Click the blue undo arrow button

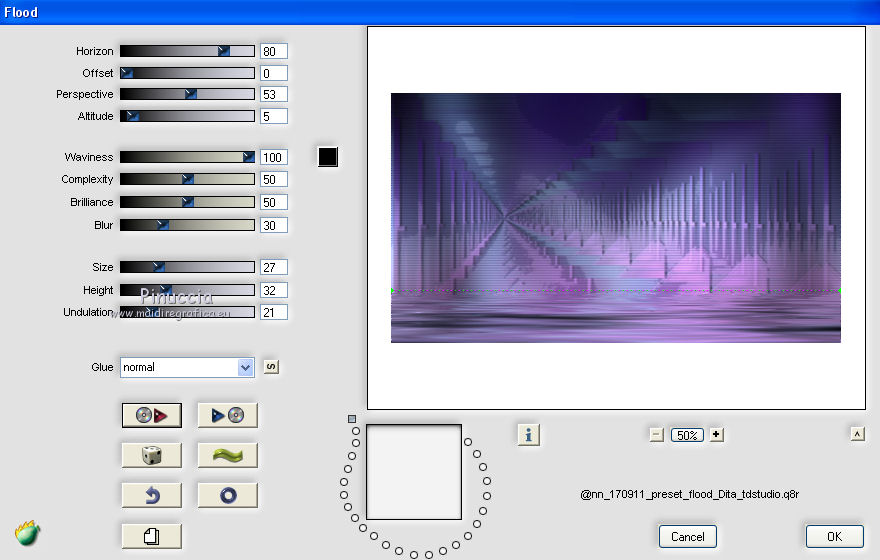coord(152,495)
